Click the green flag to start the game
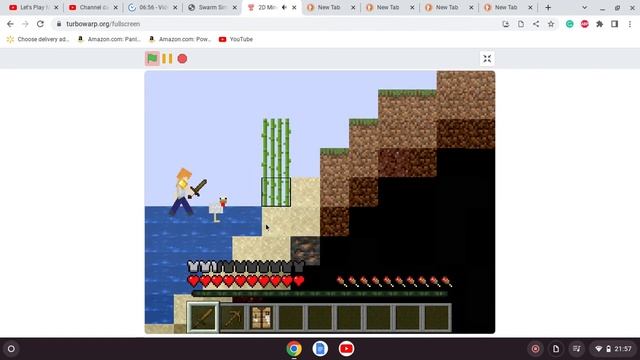The height and width of the screenshot is (360, 640). click(x=152, y=58)
